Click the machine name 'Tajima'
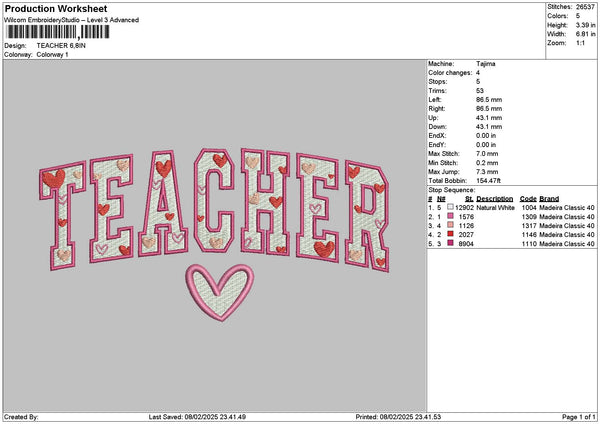The height and width of the screenshot is (424, 600). 486,64
